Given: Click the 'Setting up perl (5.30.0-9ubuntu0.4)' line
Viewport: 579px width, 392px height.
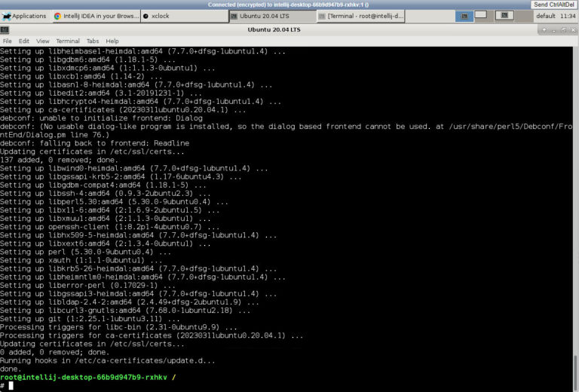Looking at the screenshot, I should (85, 252).
